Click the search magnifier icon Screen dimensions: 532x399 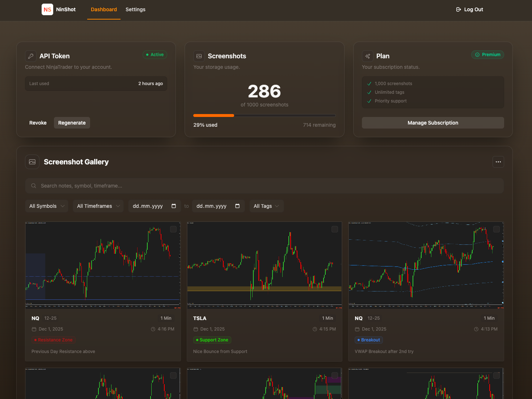34,185
